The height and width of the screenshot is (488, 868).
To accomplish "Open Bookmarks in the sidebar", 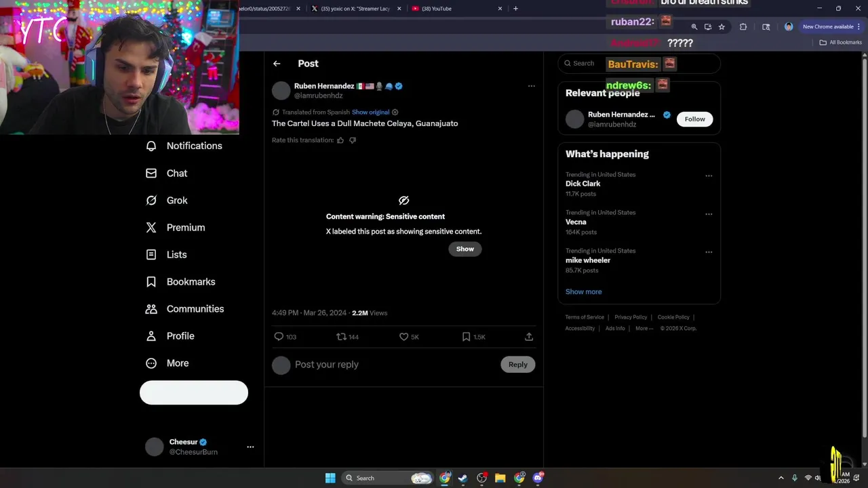I will pos(181,282).
